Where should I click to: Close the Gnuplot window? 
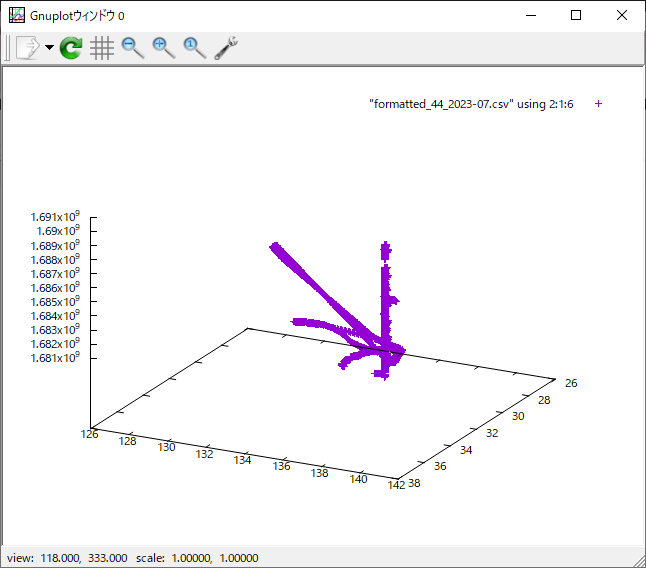[x=622, y=15]
